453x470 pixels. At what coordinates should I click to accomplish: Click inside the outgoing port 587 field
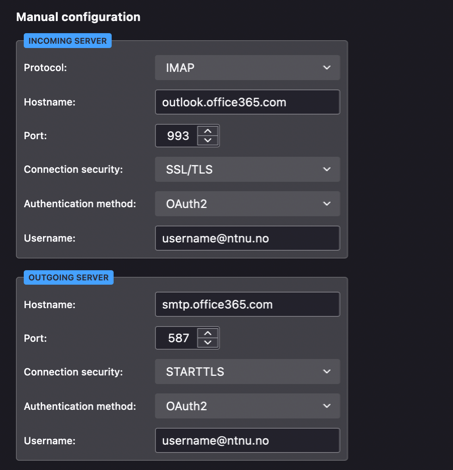coord(177,338)
